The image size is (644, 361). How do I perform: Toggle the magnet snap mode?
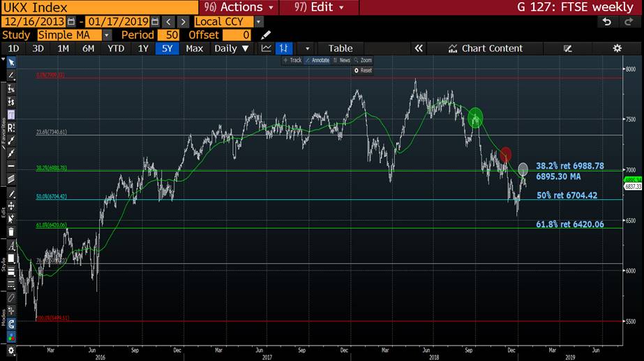point(11,324)
